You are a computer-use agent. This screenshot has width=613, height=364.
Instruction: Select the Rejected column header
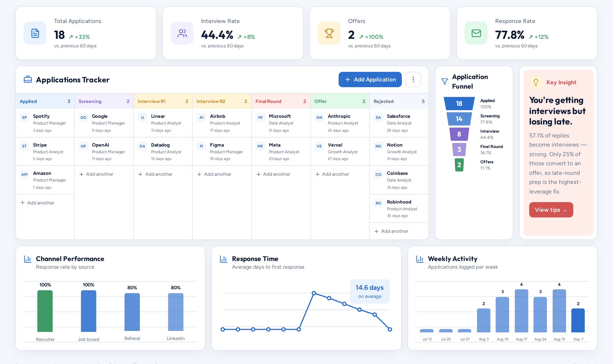coord(399,101)
